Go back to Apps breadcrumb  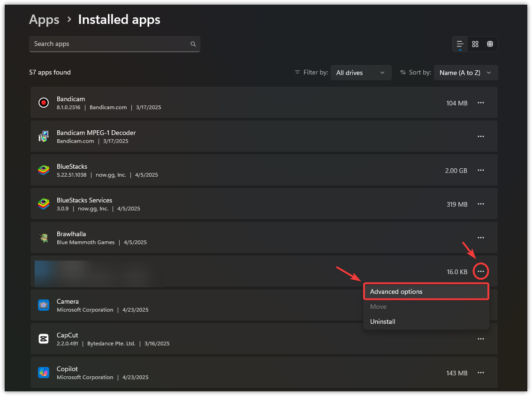(x=44, y=20)
